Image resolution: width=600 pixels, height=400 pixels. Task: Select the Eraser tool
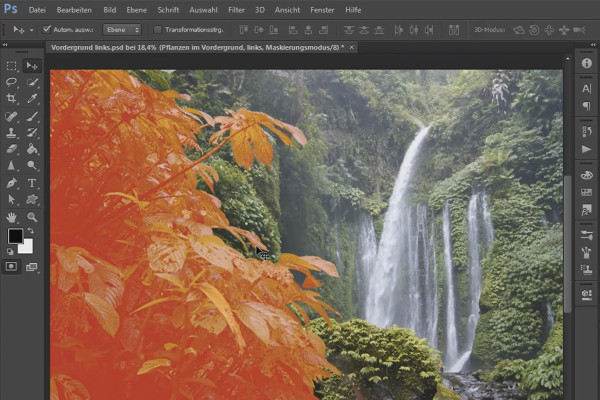click(x=11, y=149)
